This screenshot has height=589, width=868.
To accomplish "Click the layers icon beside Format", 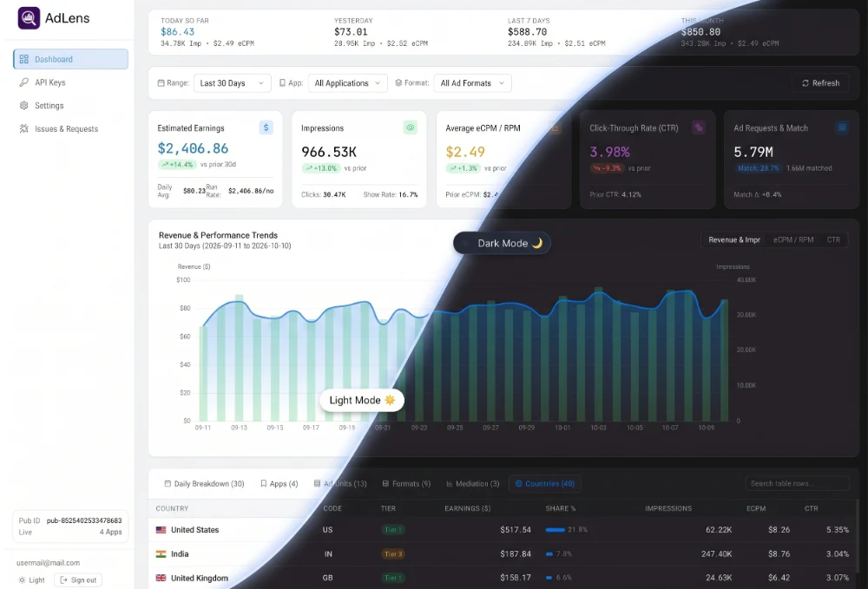I will (398, 83).
